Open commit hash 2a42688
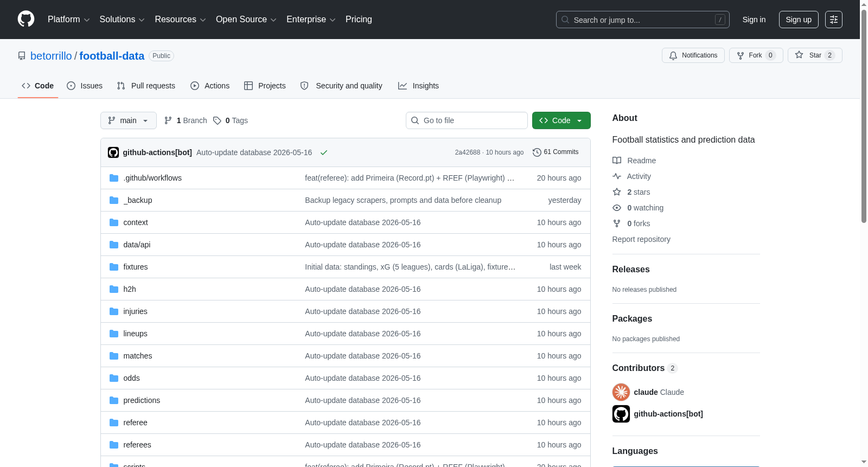Screen dimensions: 868x467 point(468,152)
